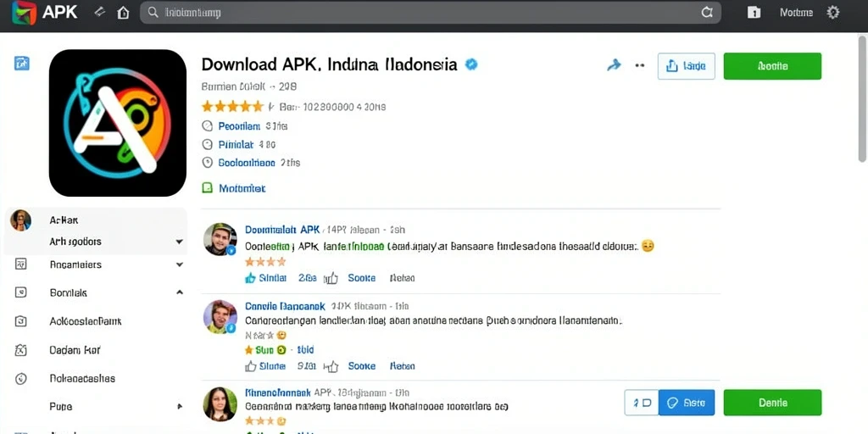Click the diamond icon beside APK logo

(100, 11)
